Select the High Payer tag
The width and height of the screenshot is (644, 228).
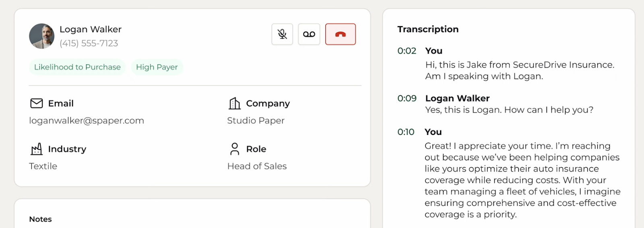pyautogui.click(x=157, y=67)
